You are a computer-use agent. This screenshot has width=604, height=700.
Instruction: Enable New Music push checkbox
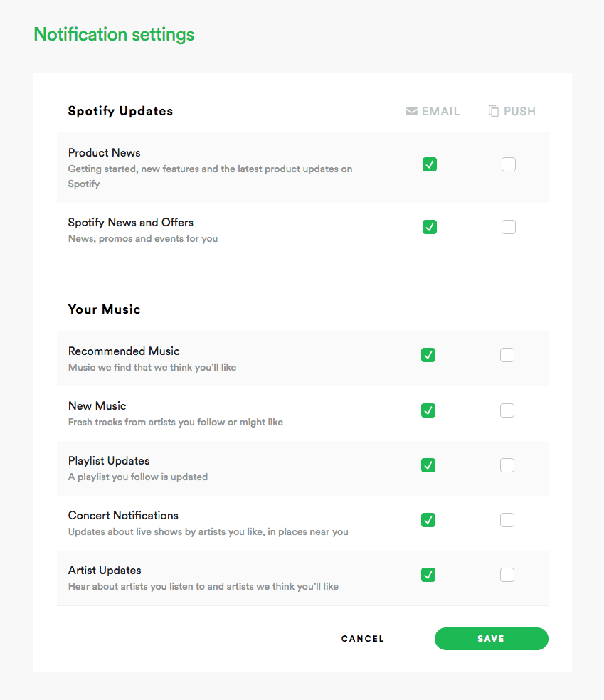[x=507, y=410]
